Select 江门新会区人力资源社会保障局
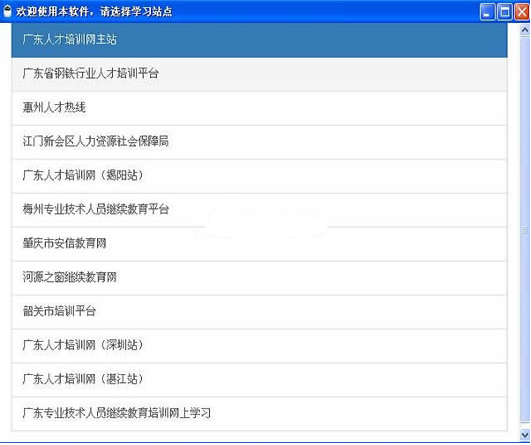The image size is (531, 445). pos(259,142)
